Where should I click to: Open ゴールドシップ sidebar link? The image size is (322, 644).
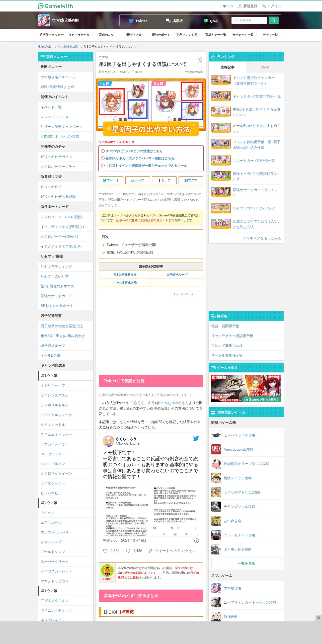(66, 552)
